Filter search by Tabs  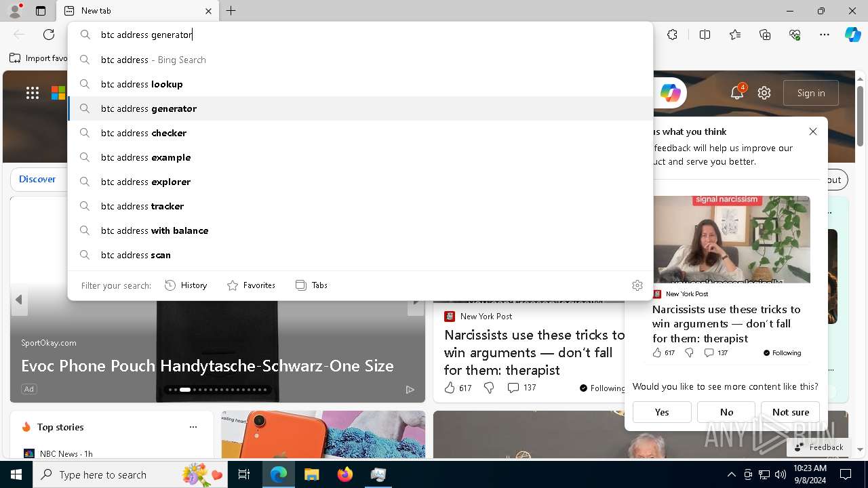pos(312,285)
